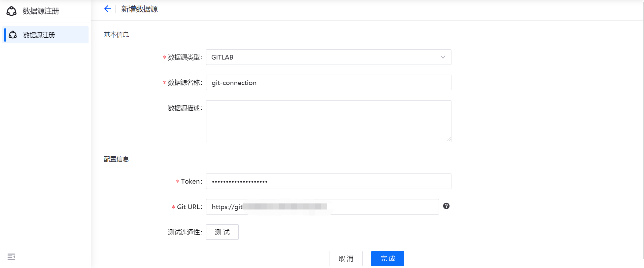
Task: Click the 数据源类型 label
Action: pyautogui.click(x=185, y=58)
